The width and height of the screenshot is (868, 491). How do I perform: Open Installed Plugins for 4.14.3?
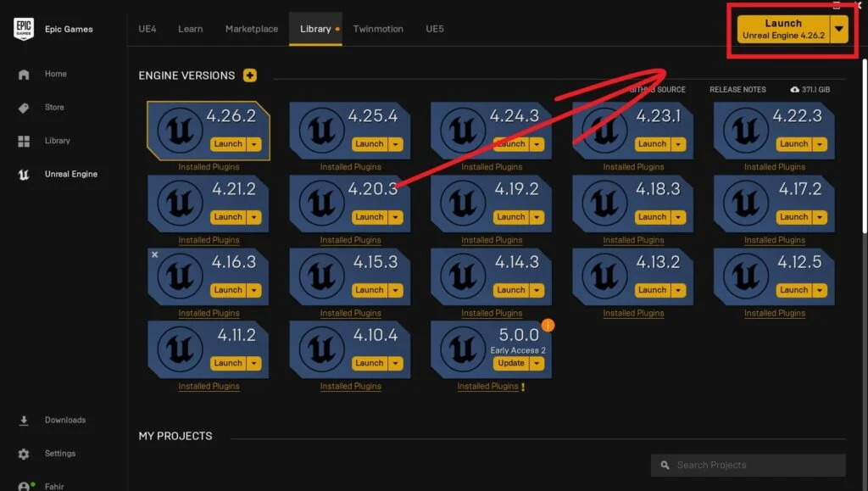[492, 313]
